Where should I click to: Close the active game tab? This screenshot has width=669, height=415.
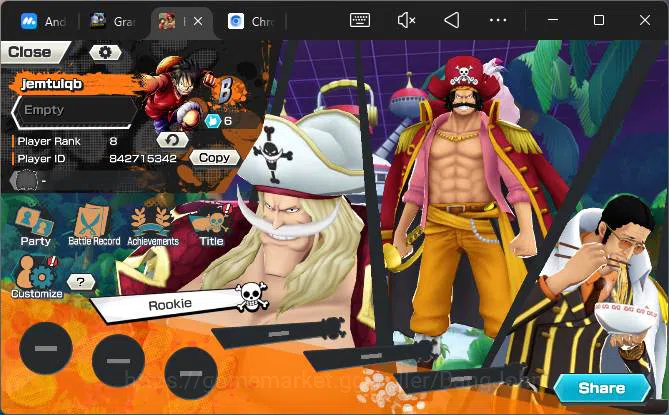(198, 21)
